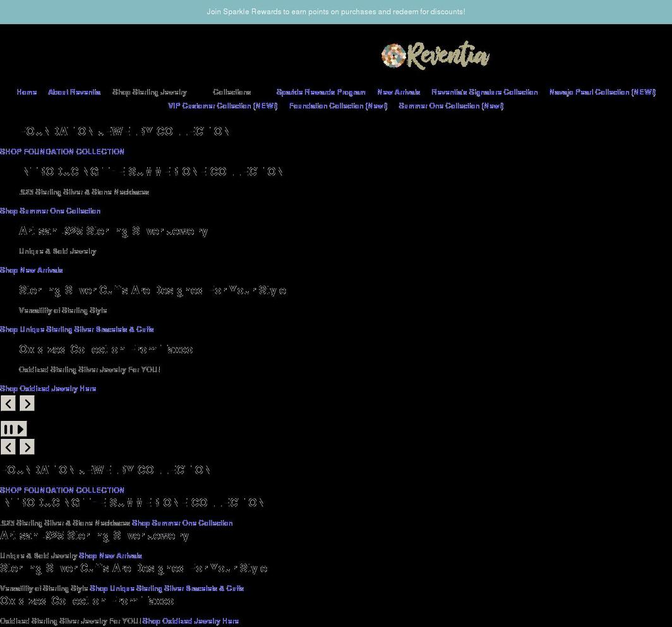
Task: Click Shop Oxidized Jewelry Here link above slide arrows
Action: 48,388
